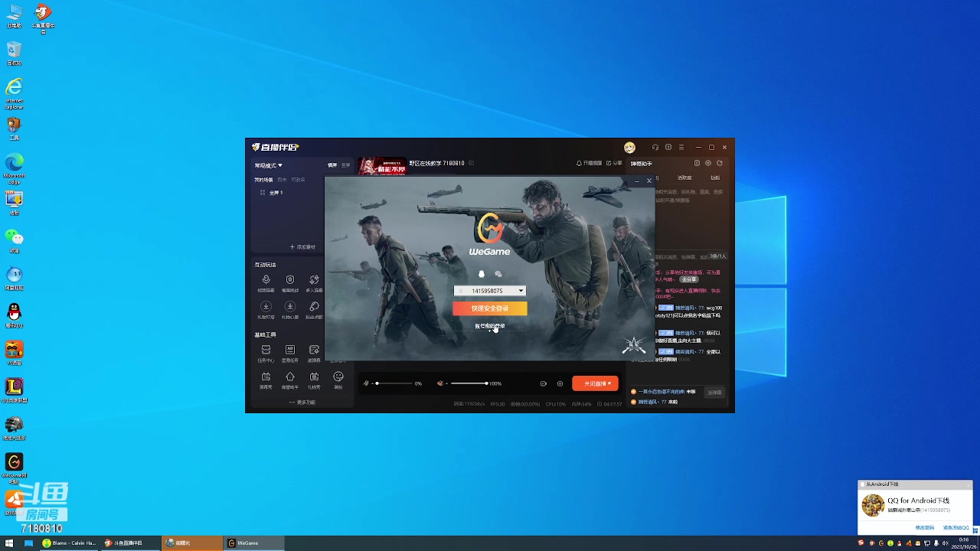Open the 美妆 smiley face beauty tool
This screenshot has width=980, height=551.
[338, 380]
